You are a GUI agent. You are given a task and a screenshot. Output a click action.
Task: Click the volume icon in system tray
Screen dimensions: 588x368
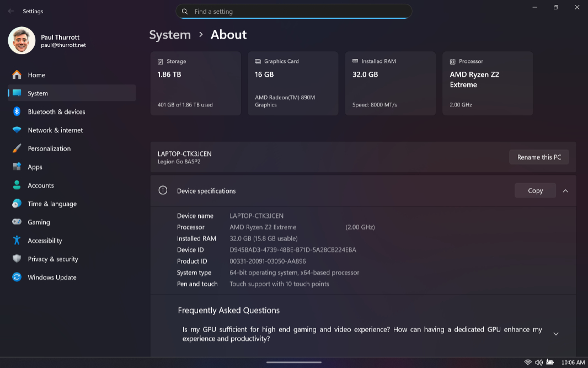point(539,362)
